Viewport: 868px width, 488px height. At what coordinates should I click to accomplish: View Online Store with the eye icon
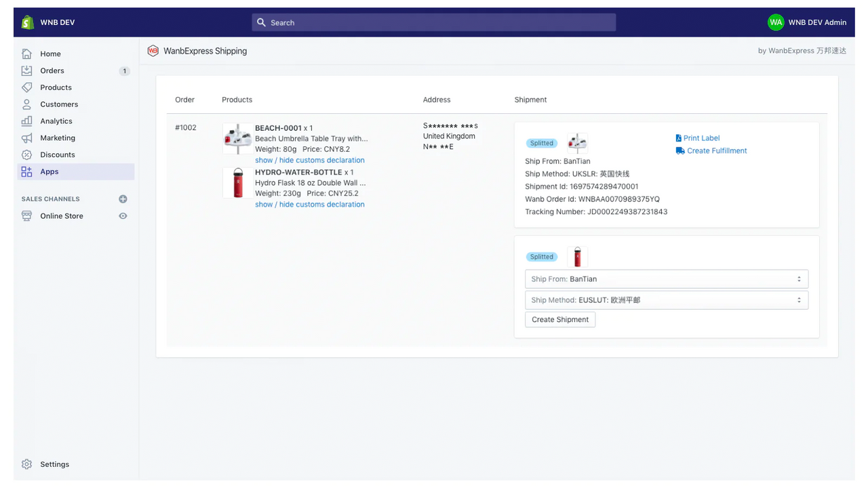click(123, 216)
